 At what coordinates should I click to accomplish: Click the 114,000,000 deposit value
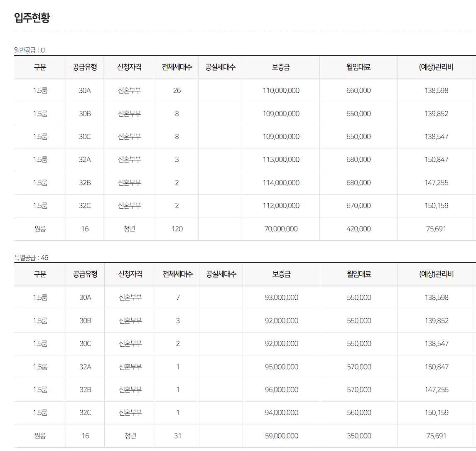coord(281,182)
